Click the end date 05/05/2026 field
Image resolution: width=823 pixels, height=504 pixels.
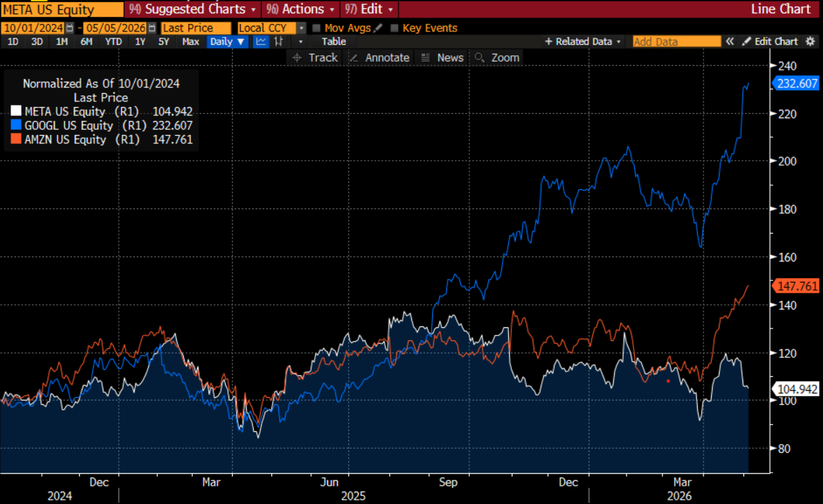tap(115, 29)
